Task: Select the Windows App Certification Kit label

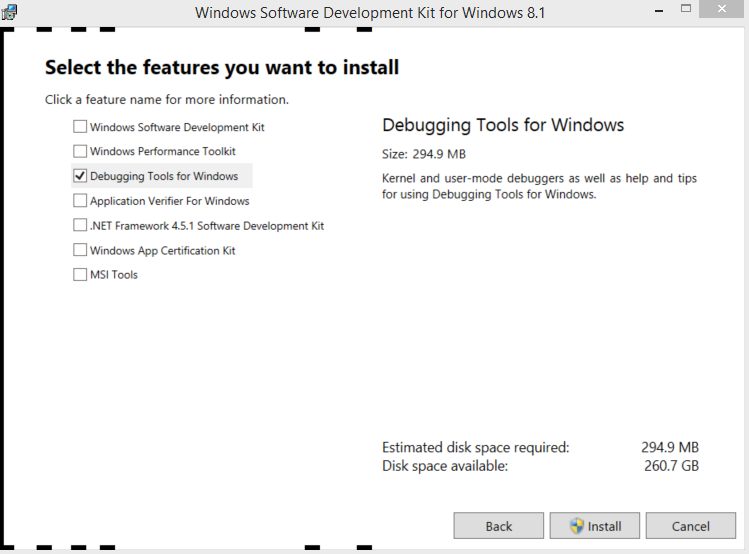Action: (x=163, y=250)
